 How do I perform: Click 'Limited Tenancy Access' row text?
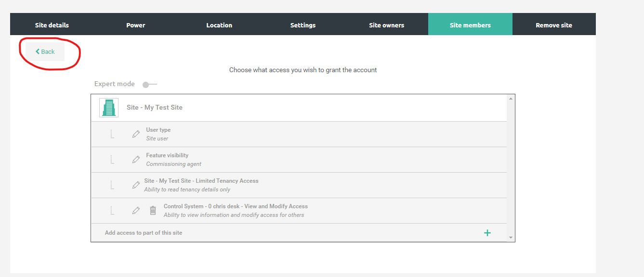(201, 181)
